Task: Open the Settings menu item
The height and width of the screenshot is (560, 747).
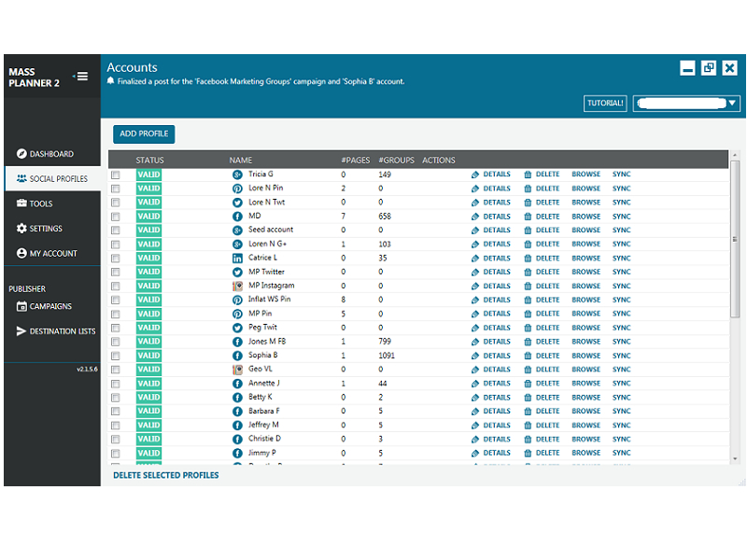Action: pyautogui.click(x=39, y=229)
